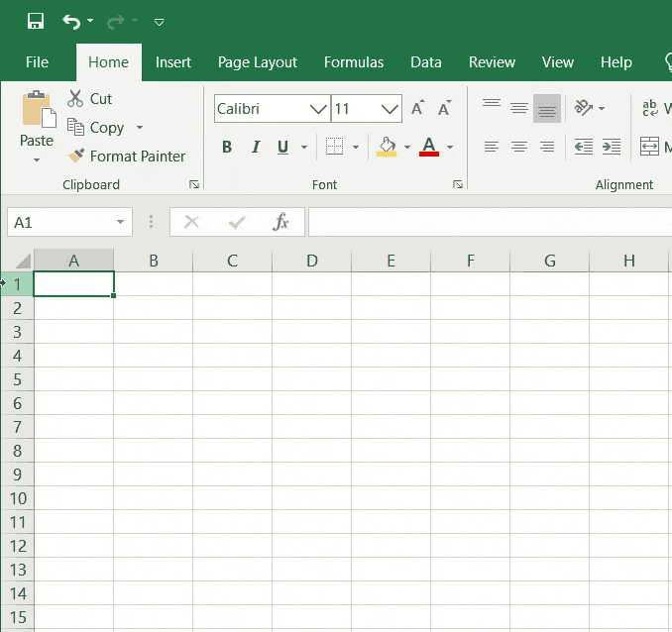Select the Cut scissors icon
The image size is (672, 632).
75,98
